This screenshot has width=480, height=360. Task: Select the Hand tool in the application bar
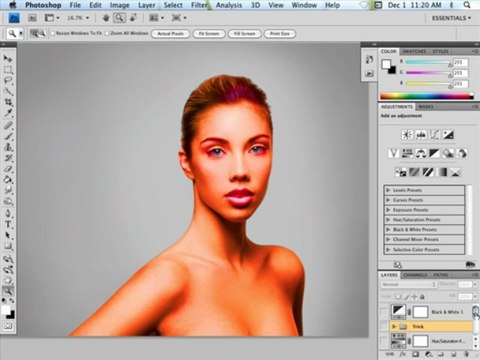106,18
